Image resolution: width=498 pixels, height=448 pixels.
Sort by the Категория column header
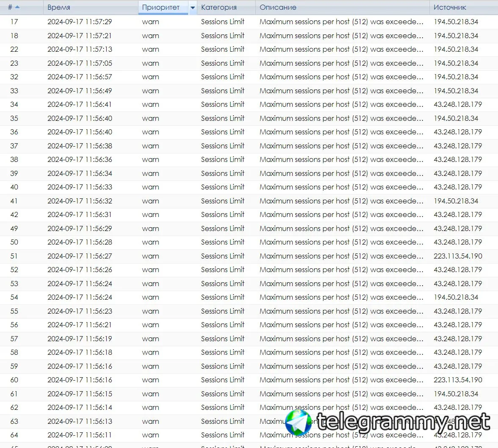pos(219,7)
